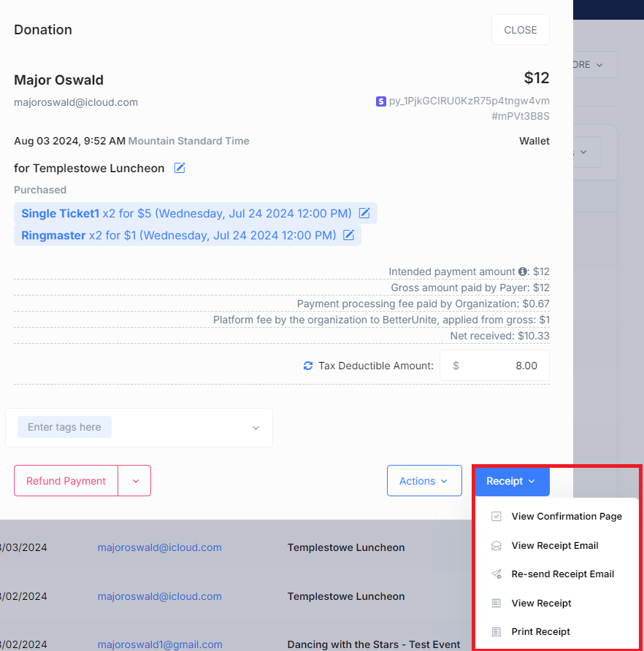Viewport: 644px width, 651px height.
Task: Click the Enter tags here field
Action: (64, 426)
